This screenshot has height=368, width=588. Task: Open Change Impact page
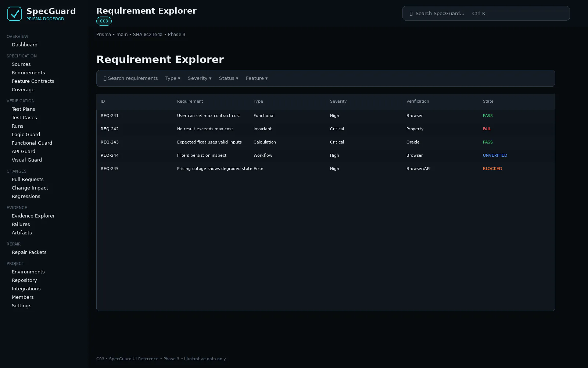(30, 188)
